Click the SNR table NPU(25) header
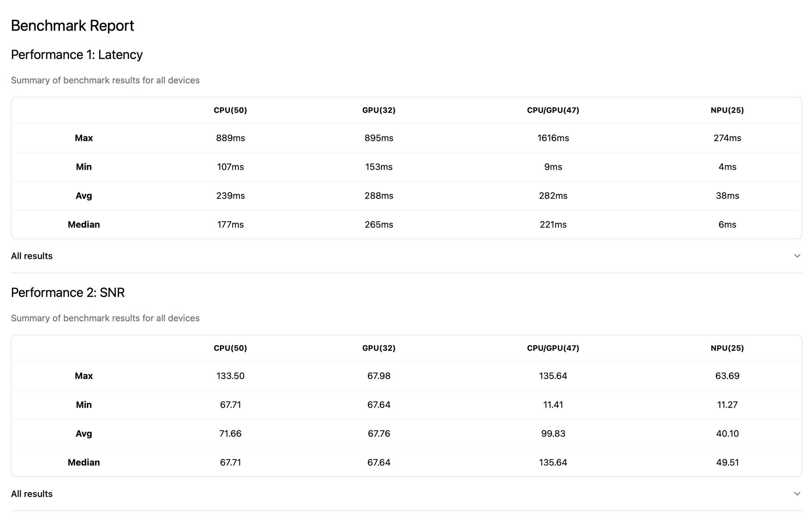This screenshot has height=513, width=812. click(727, 348)
